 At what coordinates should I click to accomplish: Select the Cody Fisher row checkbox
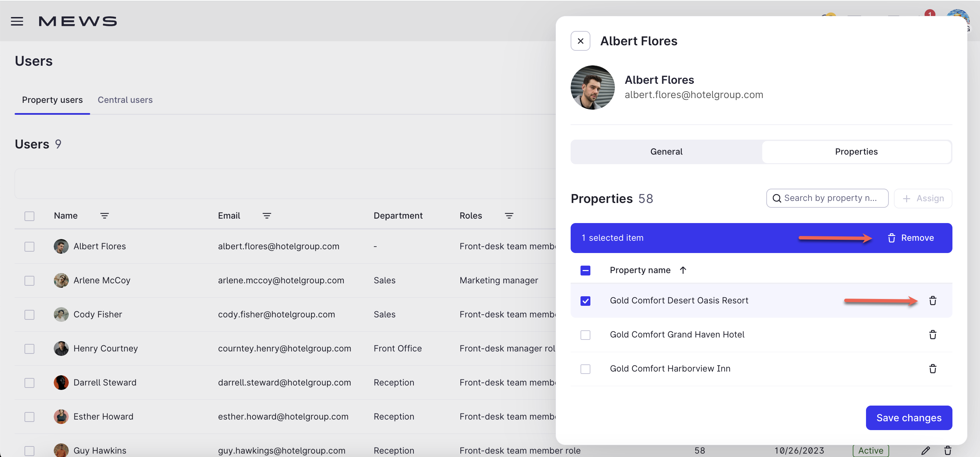(29, 315)
